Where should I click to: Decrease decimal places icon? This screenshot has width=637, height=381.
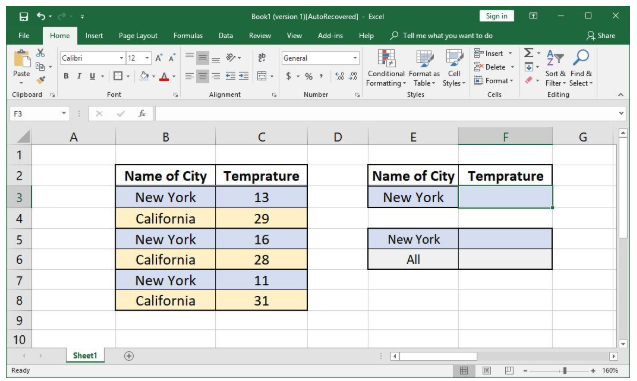click(x=353, y=76)
